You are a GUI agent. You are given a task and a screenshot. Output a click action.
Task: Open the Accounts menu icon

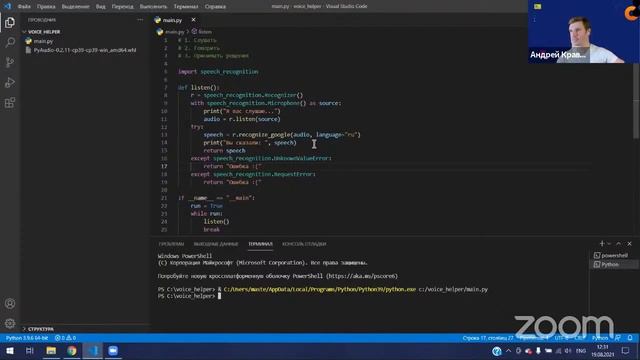[x=10, y=303]
